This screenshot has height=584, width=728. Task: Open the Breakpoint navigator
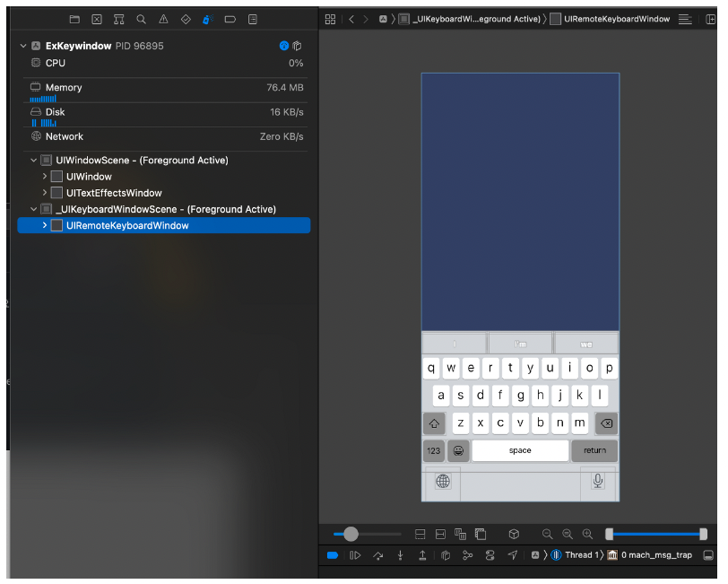pos(230,19)
